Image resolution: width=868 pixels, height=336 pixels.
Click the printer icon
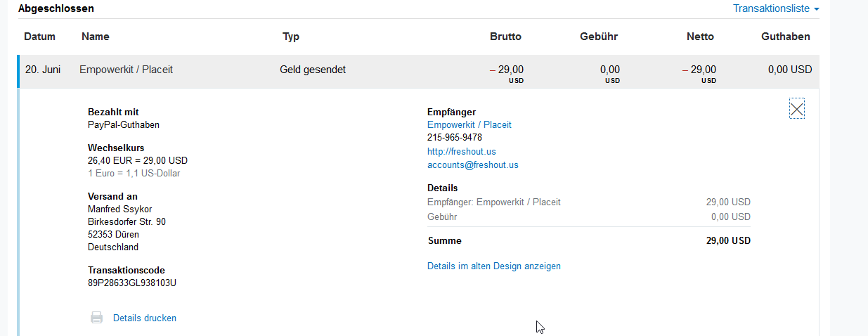pyautogui.click(x=97, y=318)
